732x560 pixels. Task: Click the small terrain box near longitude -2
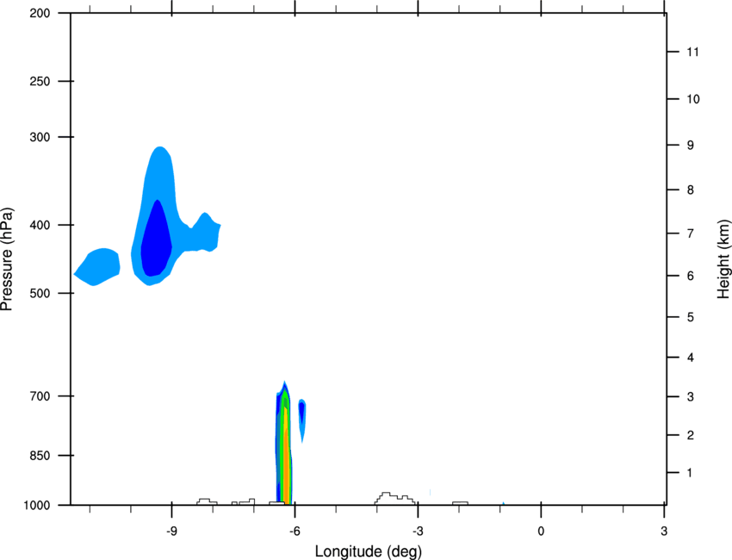461,503
